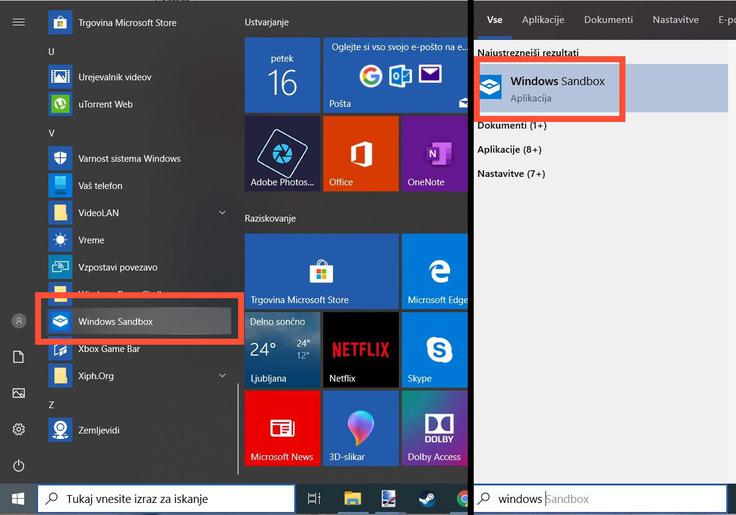Open Windows Sandbox search result
This screenshot has height=515, width=736.
point(603,88)
